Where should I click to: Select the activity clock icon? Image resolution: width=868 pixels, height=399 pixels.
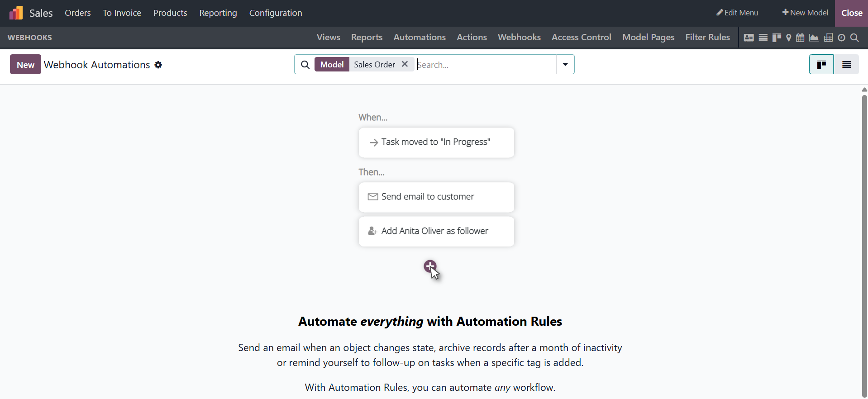[841, 38]
